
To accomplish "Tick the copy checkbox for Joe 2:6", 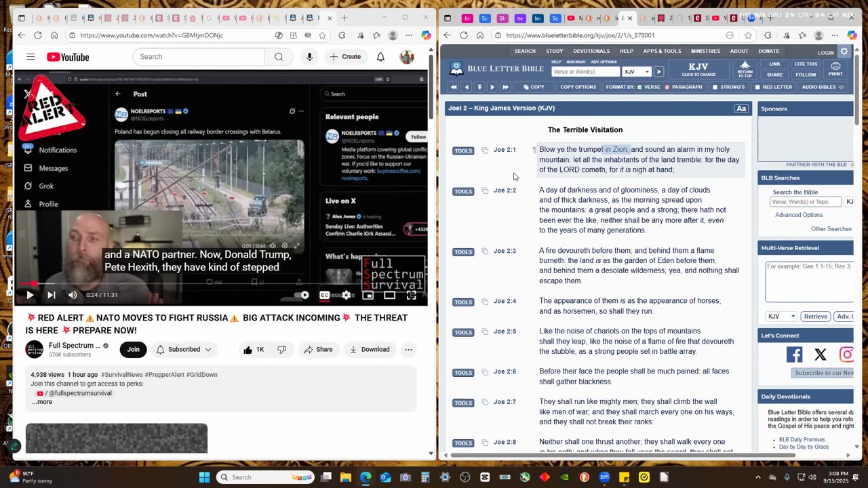I will pyautogui.click(x=485, y=372).
